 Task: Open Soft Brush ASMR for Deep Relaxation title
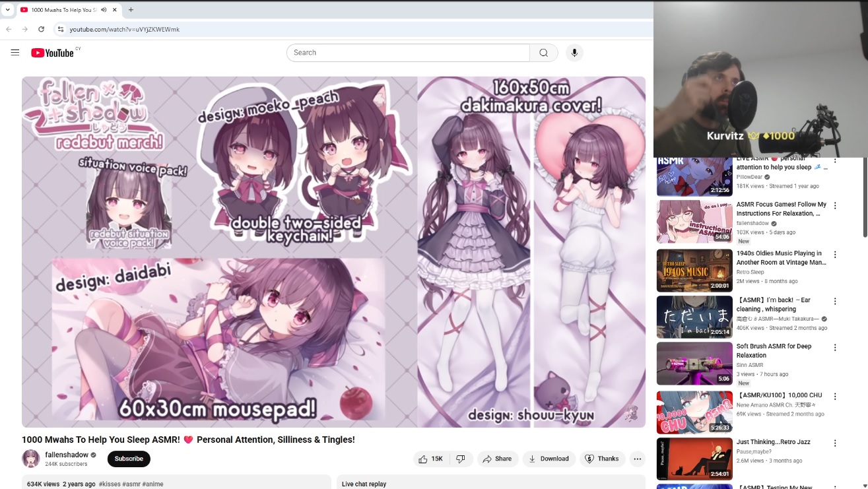(x=774, y=350)
